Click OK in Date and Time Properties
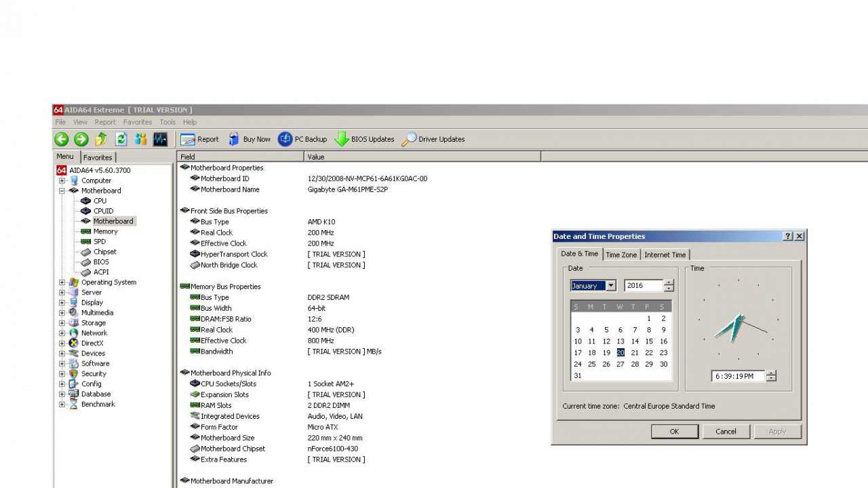Image resolution: width=868 pixels, height=488 pixels. [x=674, y=432]
